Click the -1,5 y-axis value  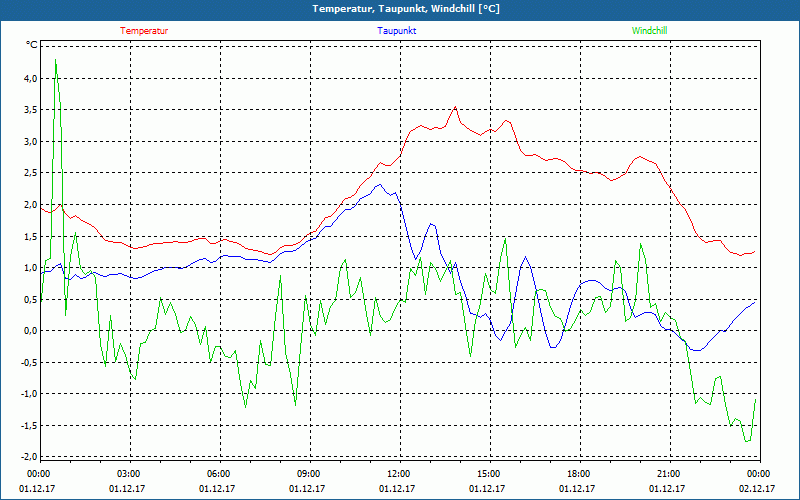coord(28,426)
